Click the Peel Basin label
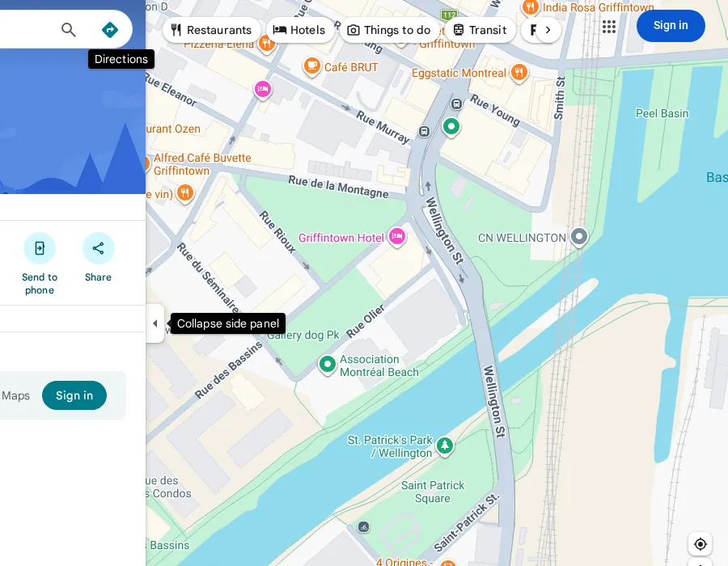This screenshot has height=566, width=728. click(x=662, y=114)
